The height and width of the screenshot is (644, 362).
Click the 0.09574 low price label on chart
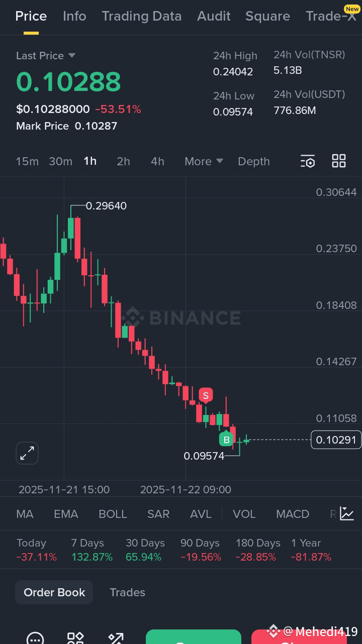204,456
